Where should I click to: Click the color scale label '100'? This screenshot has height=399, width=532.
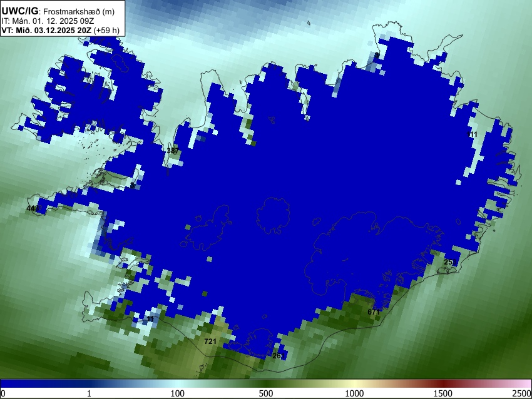point(178,393)
